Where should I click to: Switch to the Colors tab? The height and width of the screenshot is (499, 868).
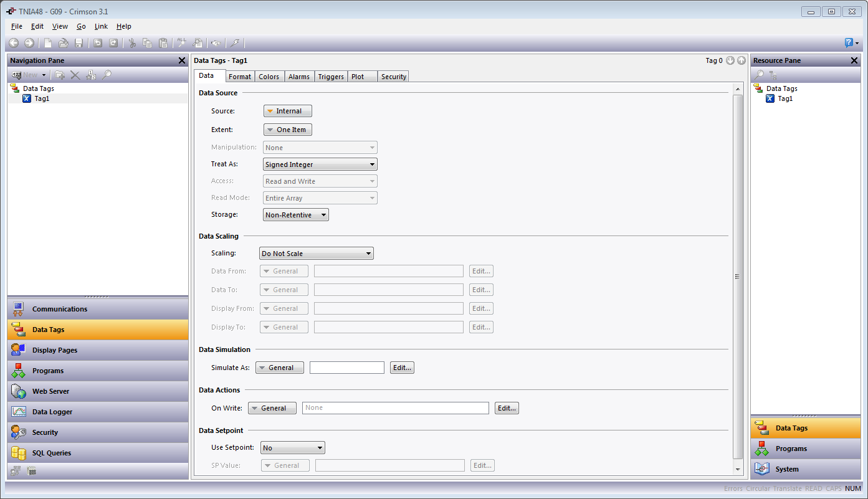tap(269, 77)
